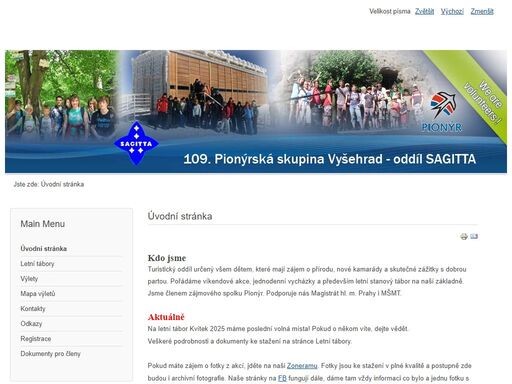Open Kontakty menu item

click(33, 309)
